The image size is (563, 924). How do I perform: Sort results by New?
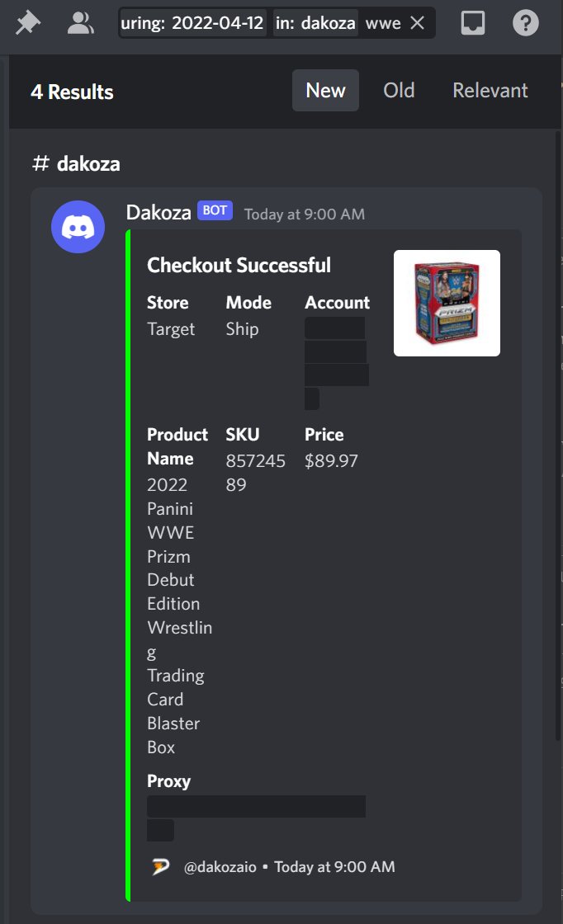[325, 90]
